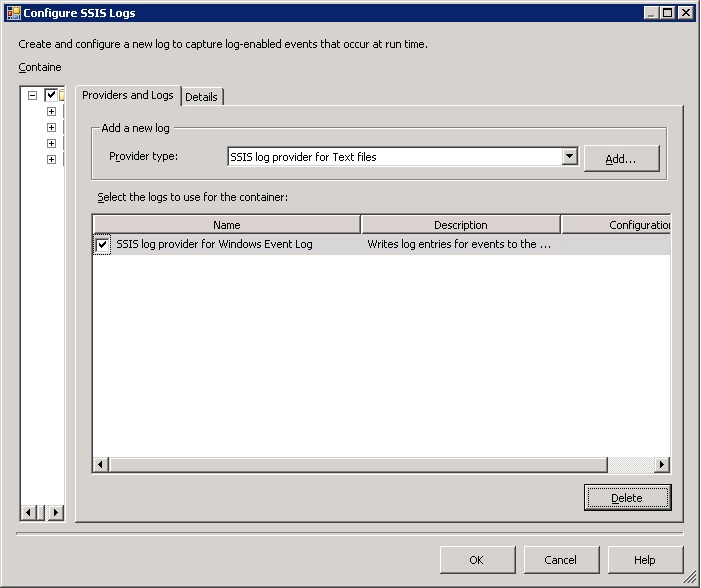Click the container tree left scroll arrow

(x=28, y=512)
